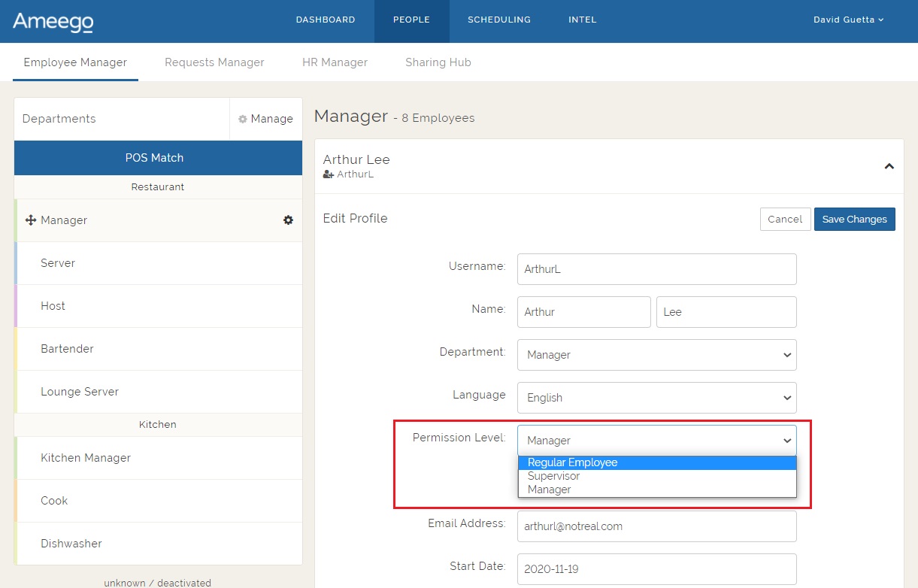Open the Language dropdown
This screenshot has width=918, height=588.
[x=656, y=398]
